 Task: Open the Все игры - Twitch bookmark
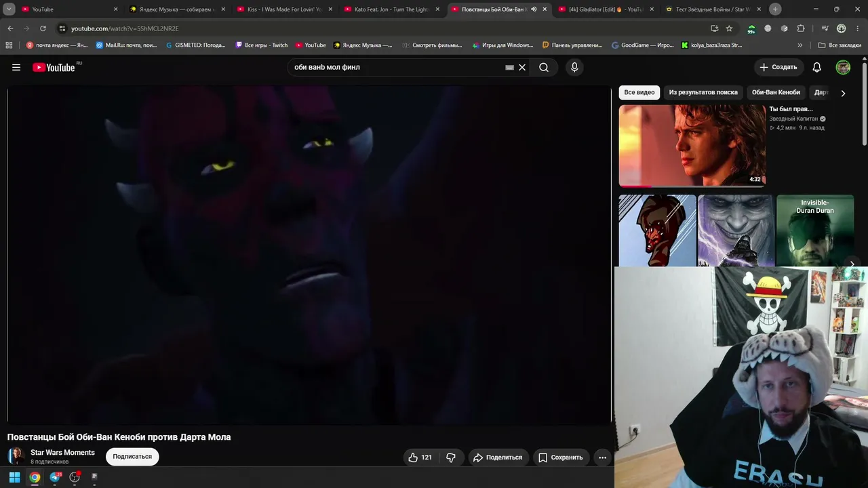point(261,45)
